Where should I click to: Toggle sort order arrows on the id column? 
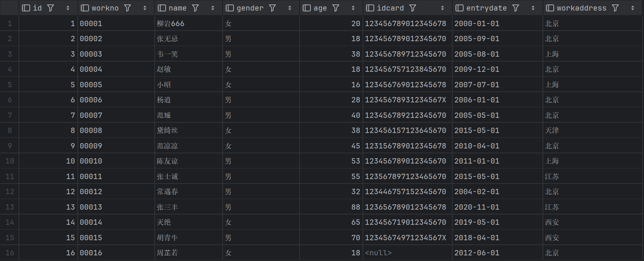coord(68,8)
